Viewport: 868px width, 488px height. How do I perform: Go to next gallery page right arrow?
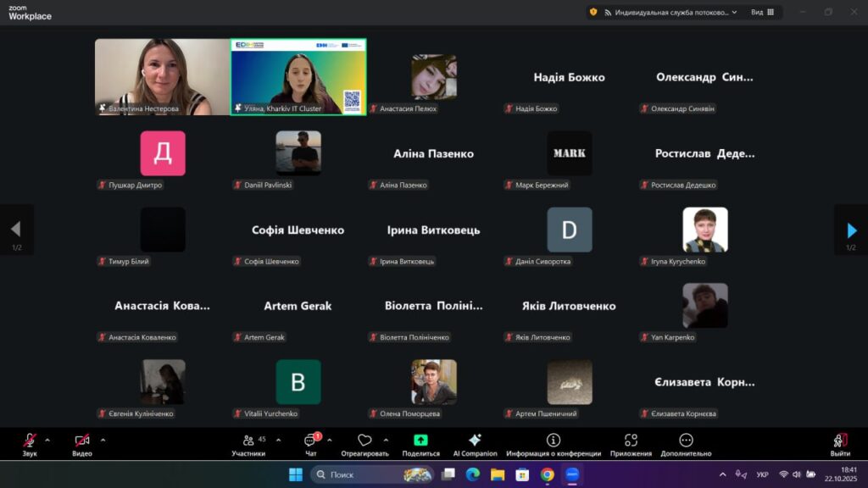click(x=851, y=230)
